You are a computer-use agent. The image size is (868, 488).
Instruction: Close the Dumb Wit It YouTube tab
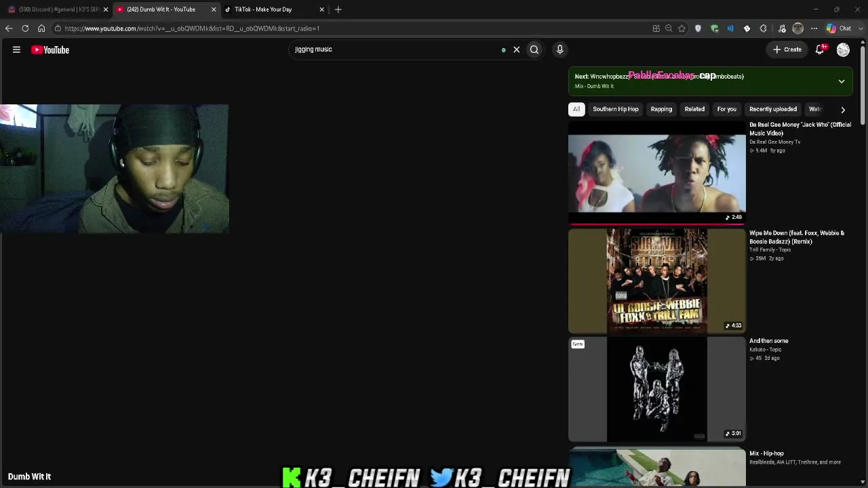tap(214, 9)
